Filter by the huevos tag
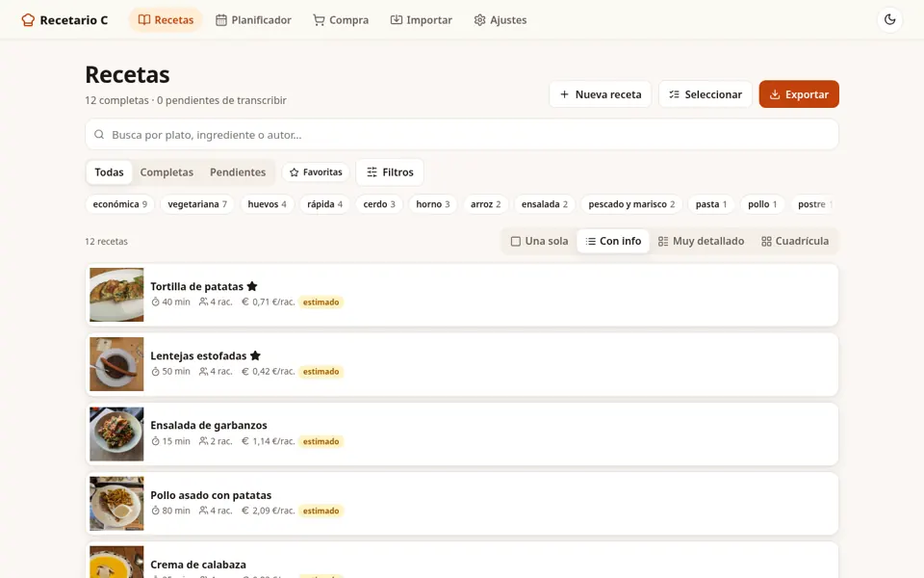Screen dimensions: 924x578 pos(267,204)
